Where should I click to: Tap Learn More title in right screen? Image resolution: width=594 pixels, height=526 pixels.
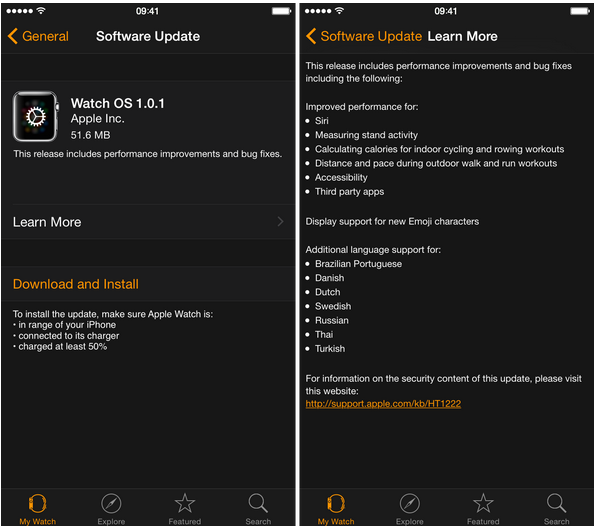463,36
